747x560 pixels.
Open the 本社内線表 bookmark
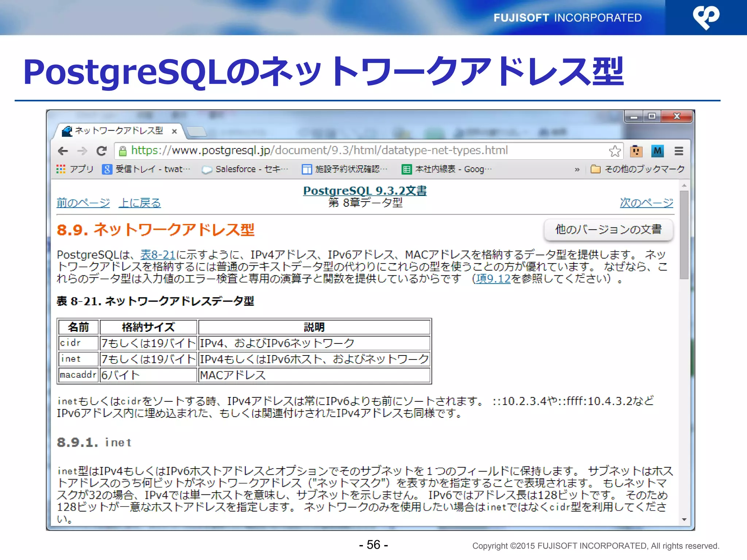click(x=447, y=169)
